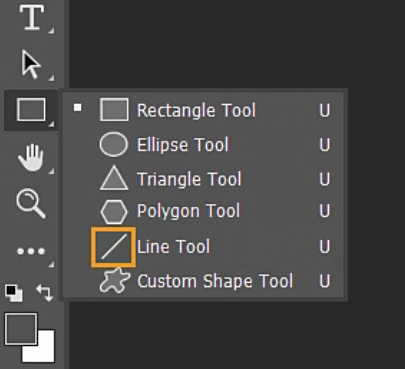Click the ellipse icon in flyout
Viewport: 405px width, 369px height.
114,144
